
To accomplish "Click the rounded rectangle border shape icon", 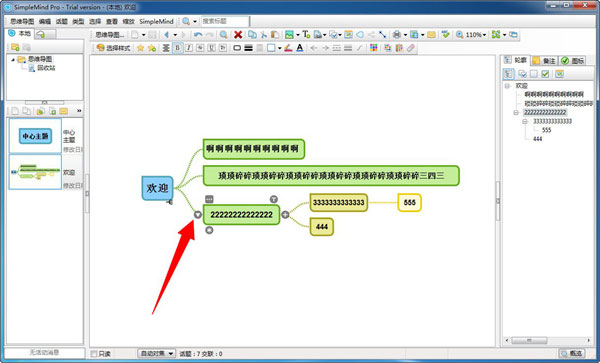I will (x=237, y=48).
